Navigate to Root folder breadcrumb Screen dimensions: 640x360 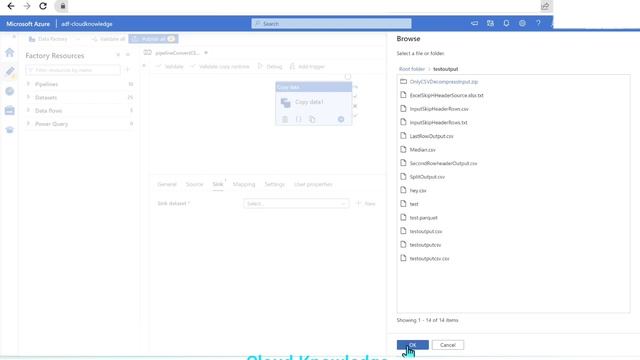412,69
